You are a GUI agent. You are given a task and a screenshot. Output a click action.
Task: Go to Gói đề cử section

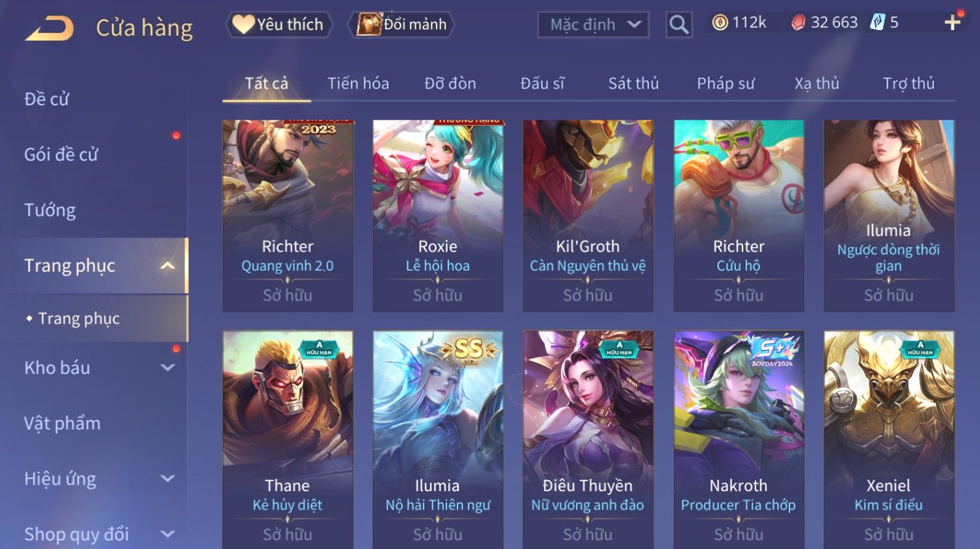(x=61, y=155)
